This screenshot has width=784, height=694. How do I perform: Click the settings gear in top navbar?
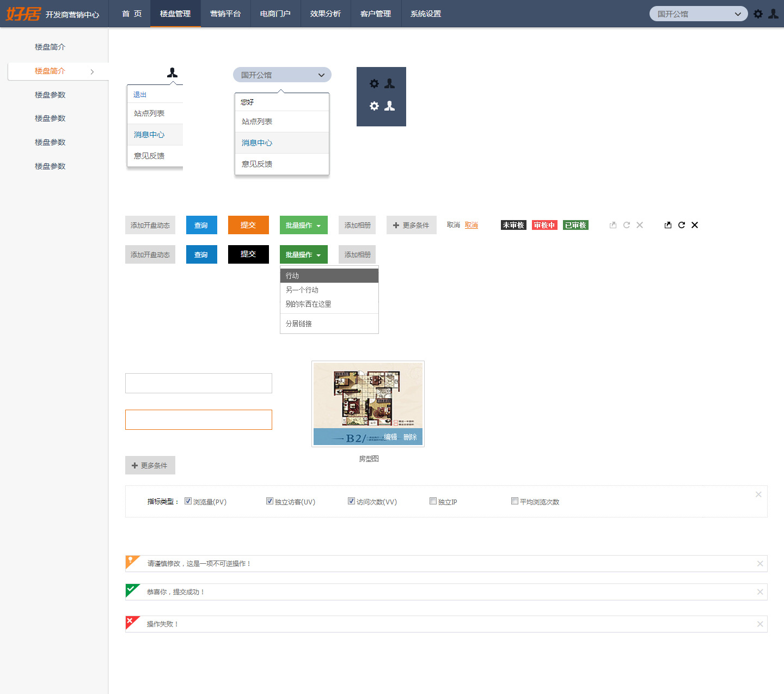(x=758, y=14)
